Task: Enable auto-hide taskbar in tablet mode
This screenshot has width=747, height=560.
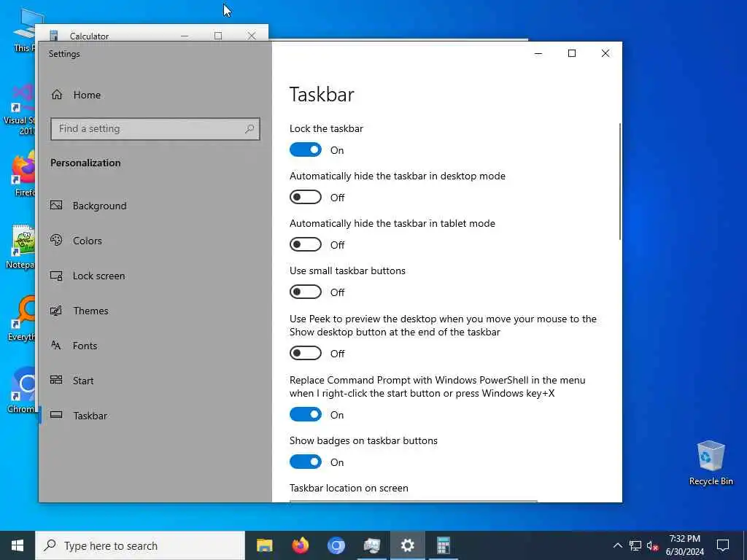Action: 306,245
